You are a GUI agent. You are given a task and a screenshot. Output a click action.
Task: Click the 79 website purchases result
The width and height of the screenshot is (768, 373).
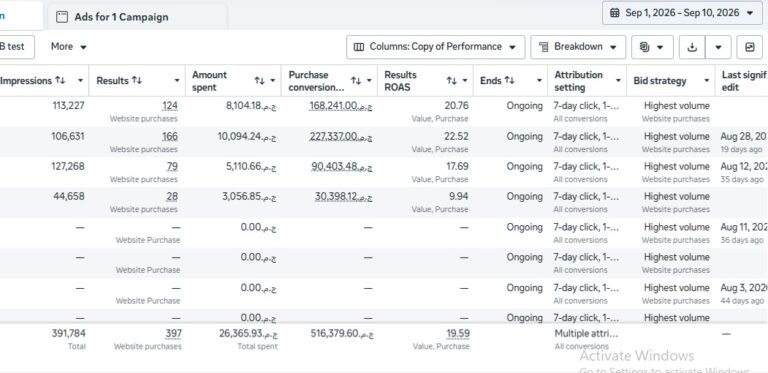[x=172, y=166]
